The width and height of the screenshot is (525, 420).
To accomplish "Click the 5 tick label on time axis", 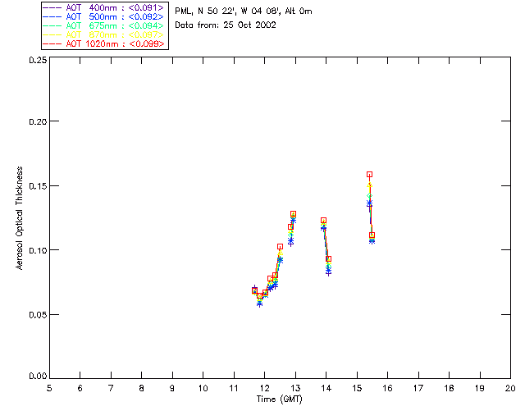I will [x=49, y=387].
